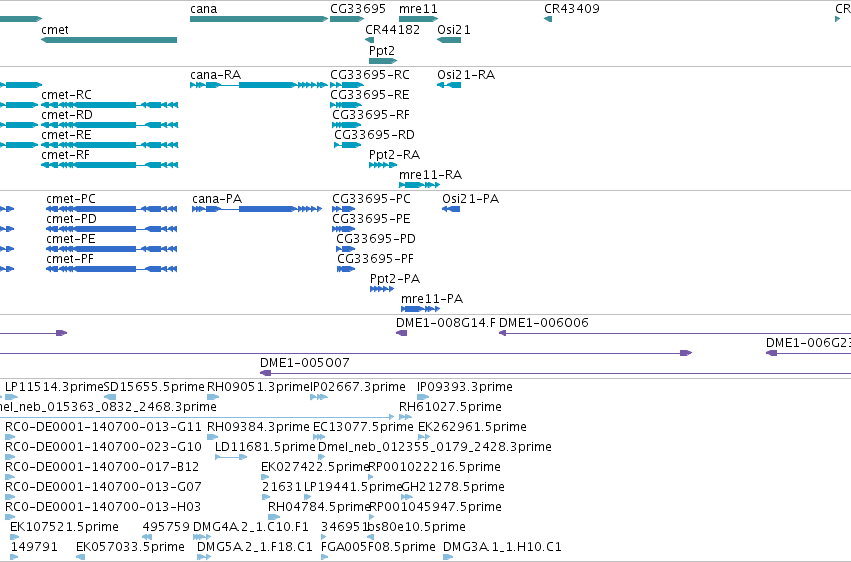
Task: Select transcript cmet-RF
Action: pyautogui.click(x=110, y=165)
